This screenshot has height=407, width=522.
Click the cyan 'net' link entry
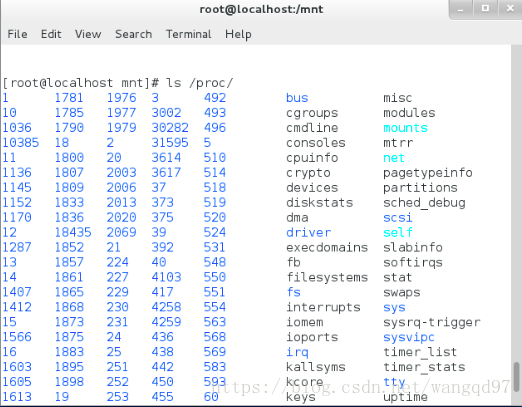(394, 158)
